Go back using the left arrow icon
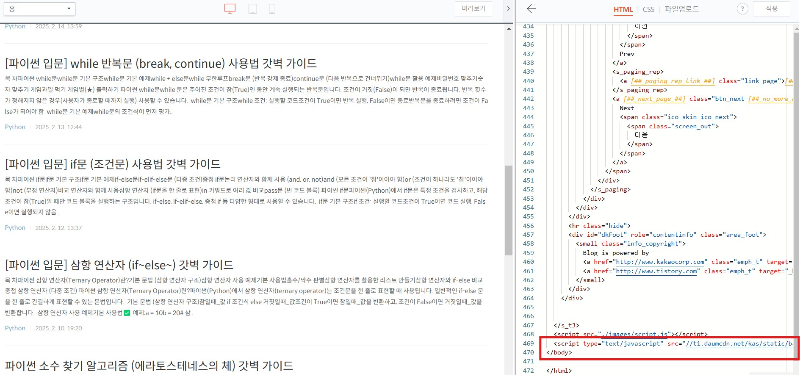Viewport: 800px width, 375px height. point(532,9)
